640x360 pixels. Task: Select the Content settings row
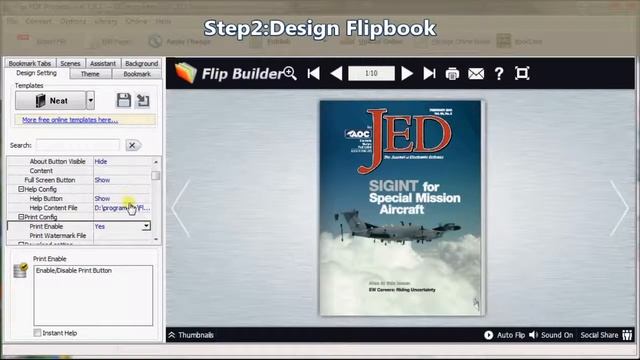pyautogui.click(x=79, y=171)
